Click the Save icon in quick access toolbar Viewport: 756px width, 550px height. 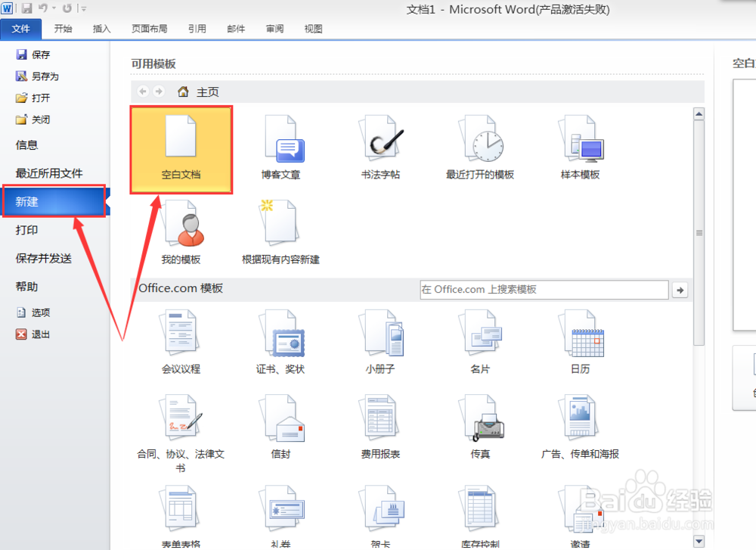pos(26,8)
